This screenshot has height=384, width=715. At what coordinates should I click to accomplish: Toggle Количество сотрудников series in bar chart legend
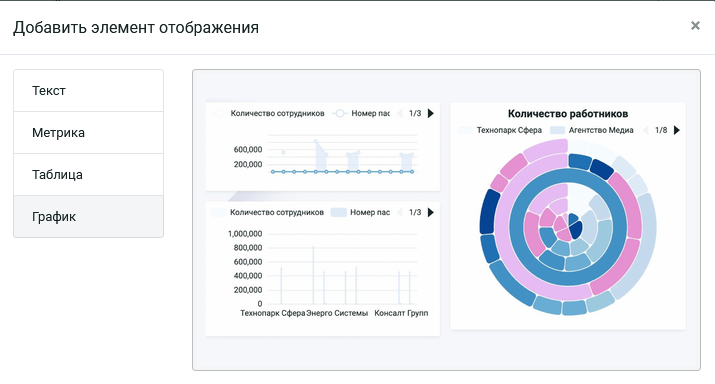coord(268,213)
